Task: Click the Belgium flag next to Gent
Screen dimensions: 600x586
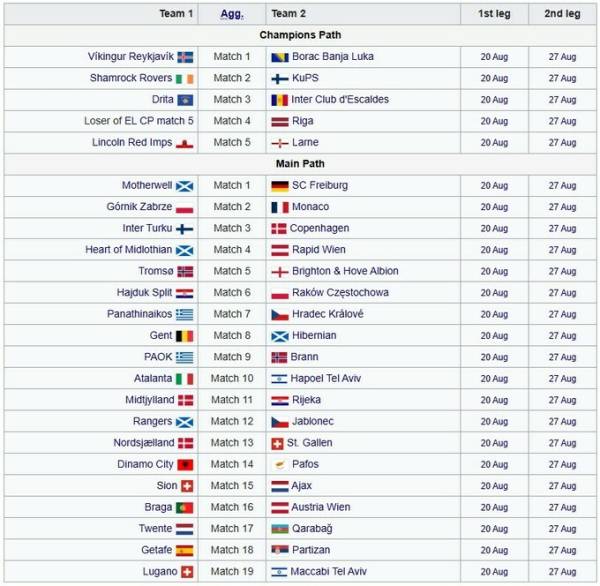Action: coord(185,336)
